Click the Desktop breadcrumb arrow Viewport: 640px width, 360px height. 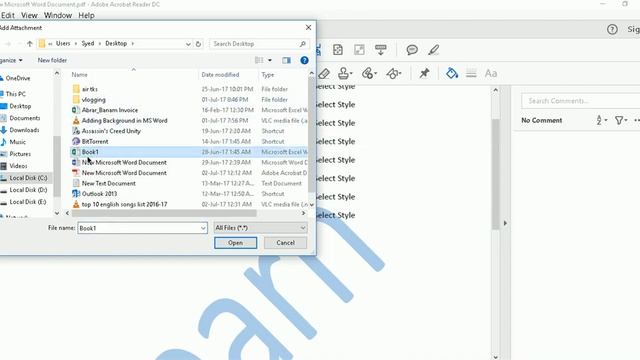(x=133, y=44)
